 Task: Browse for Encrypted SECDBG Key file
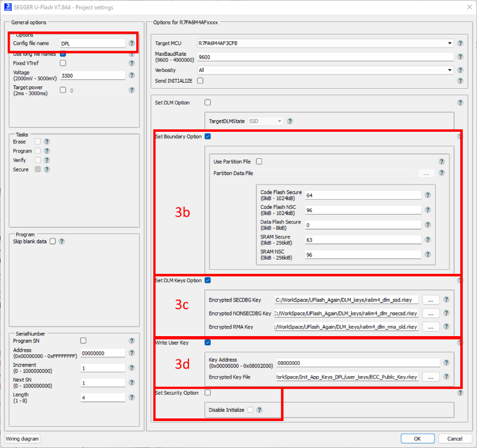coord(431,300)
